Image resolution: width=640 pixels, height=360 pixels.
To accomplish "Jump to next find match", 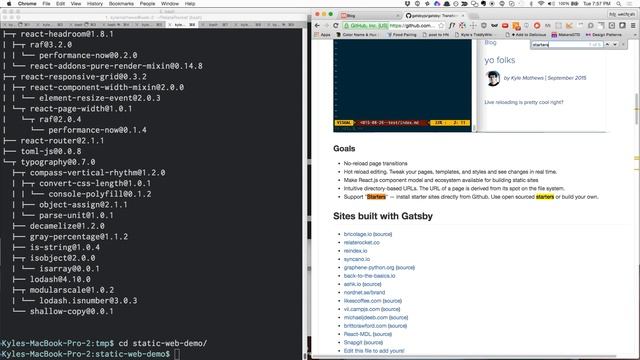I will [x=615, y=44].
